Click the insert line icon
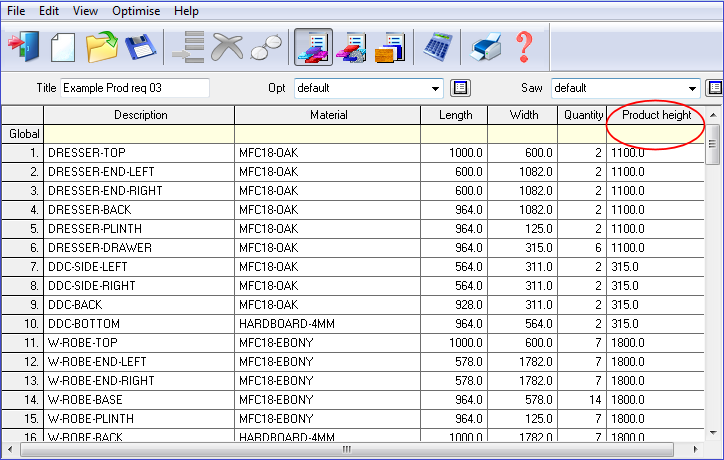This screenshot has width=724, height=460. pyautogui.click(x=188, y=46)
